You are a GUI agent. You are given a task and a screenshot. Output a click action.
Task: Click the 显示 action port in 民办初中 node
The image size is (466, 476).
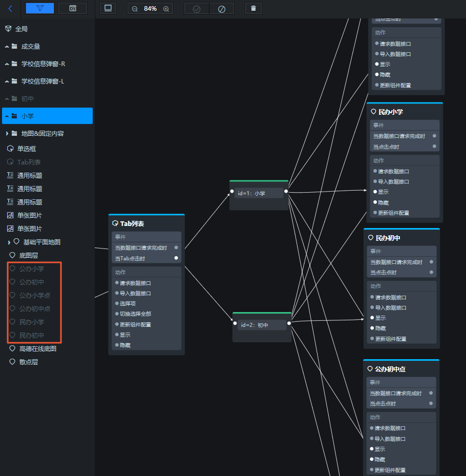(x=372, y=318)
